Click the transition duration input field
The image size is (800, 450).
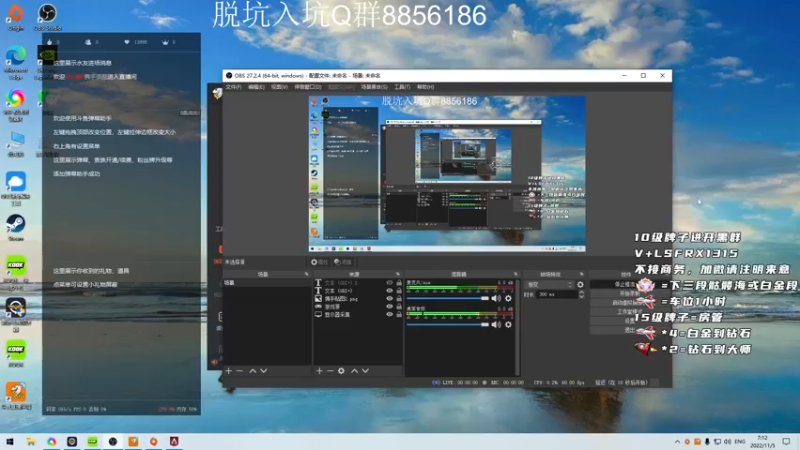[x=556, y=294]
